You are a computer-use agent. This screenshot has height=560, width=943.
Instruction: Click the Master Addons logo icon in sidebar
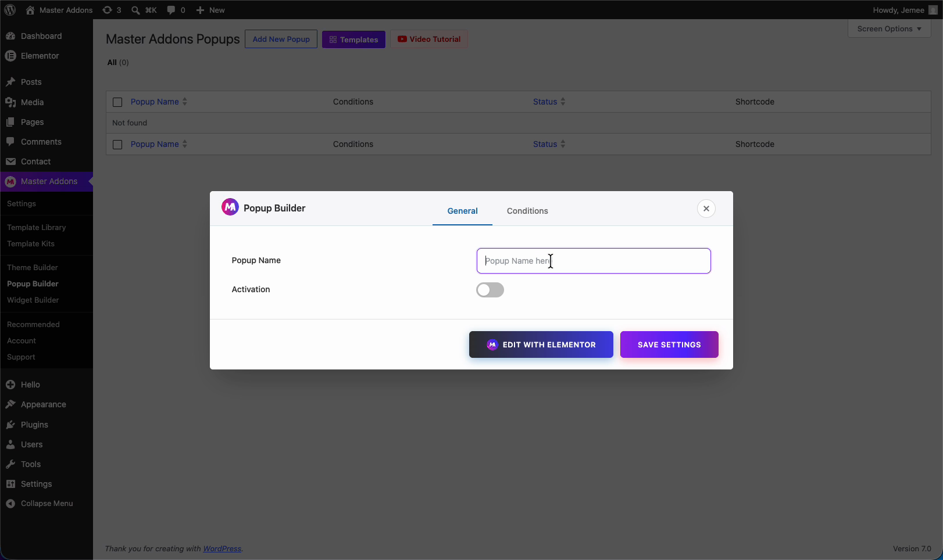point(10,181)
